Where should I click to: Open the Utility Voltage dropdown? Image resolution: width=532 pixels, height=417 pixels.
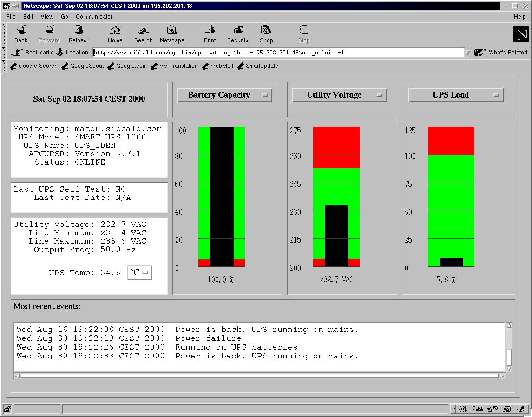coord(339,95)
